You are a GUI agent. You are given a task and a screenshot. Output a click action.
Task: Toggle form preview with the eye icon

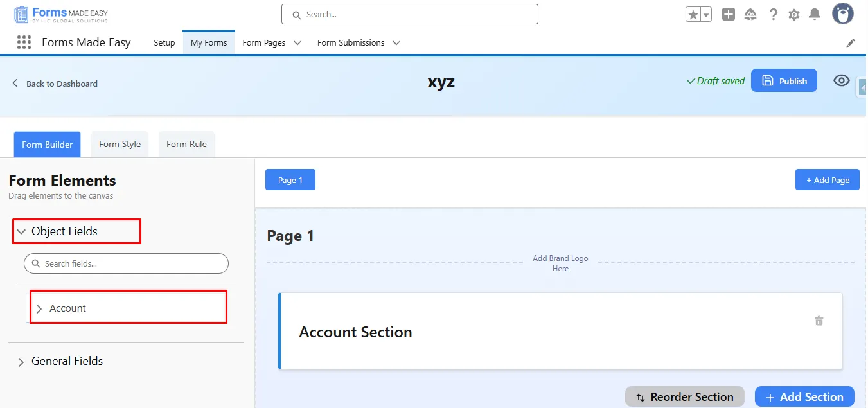click(x=841, y=80)
